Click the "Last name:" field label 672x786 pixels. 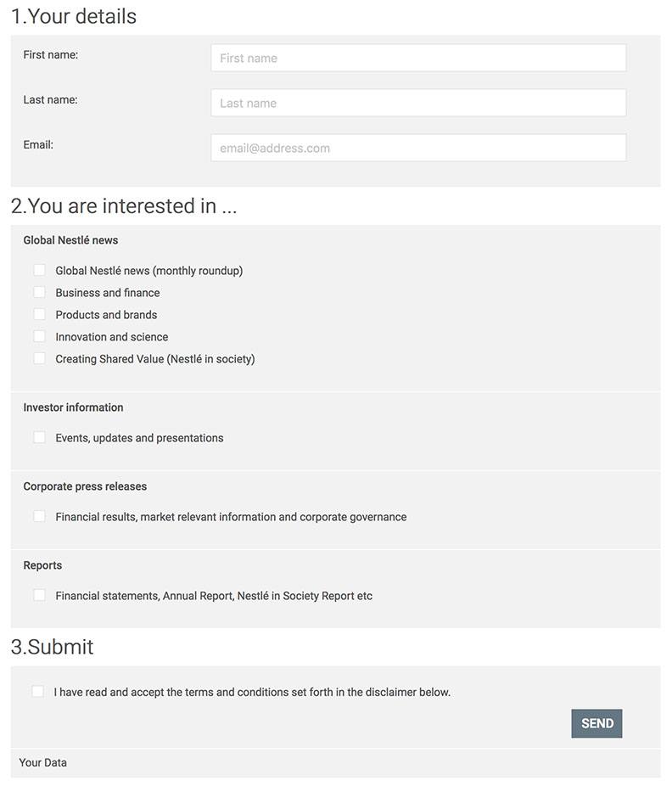point(50,100)
